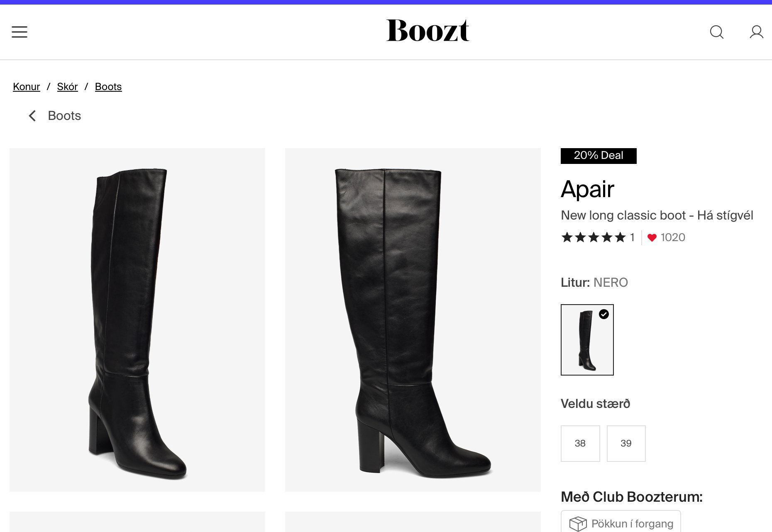Viewport: 772px width, 532px height.
Task: Click the Apair brand name
Action: tap(587, 189)
